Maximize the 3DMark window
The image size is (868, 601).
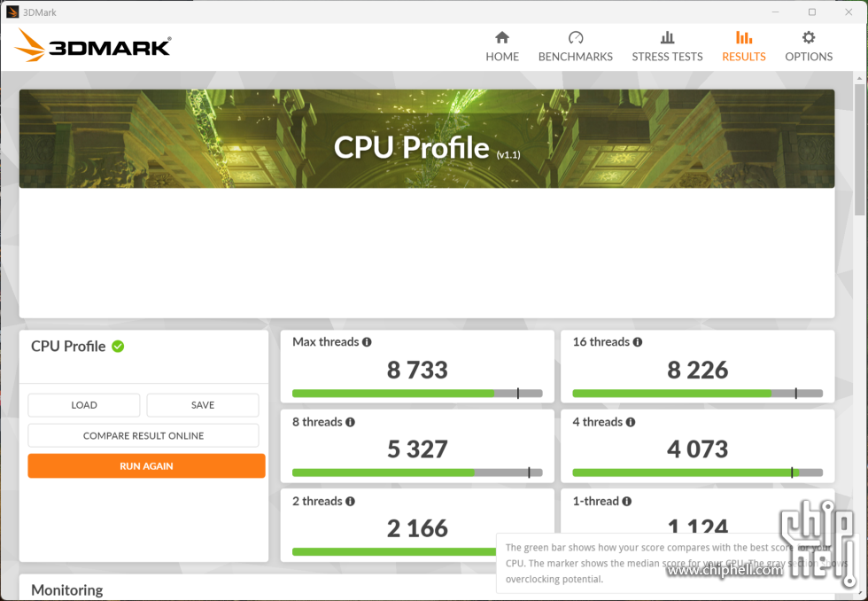coord(812,12)
